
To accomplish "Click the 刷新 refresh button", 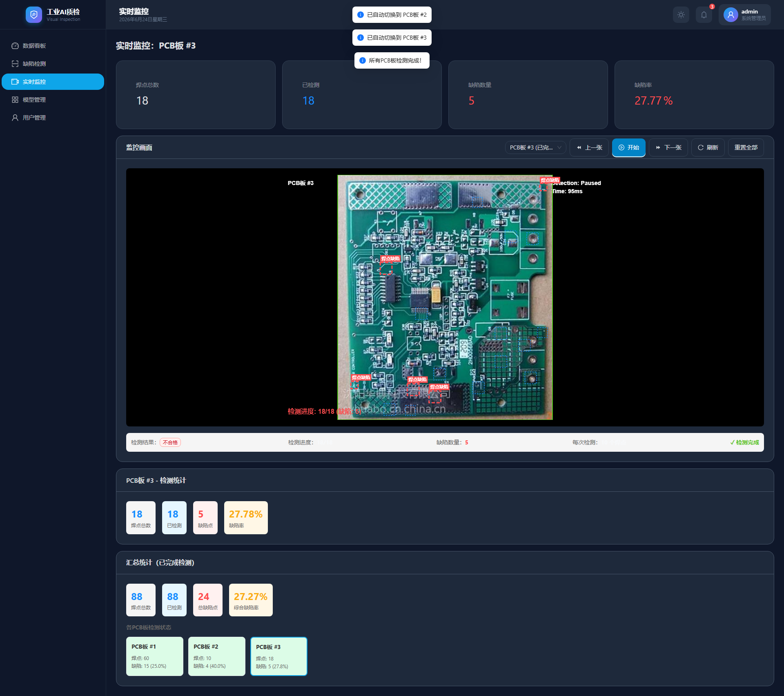I will pyautogui.click(x=708, y=147).
